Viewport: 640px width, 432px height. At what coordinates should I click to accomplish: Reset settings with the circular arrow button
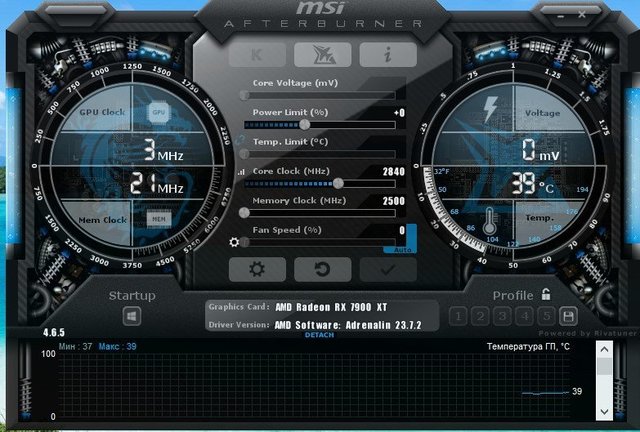[321, 269]
